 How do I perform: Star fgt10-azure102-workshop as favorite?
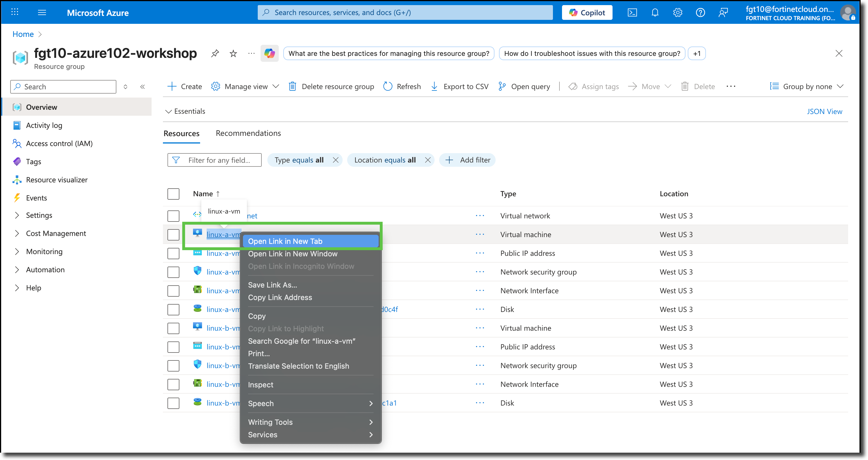[x=233, y=53]
